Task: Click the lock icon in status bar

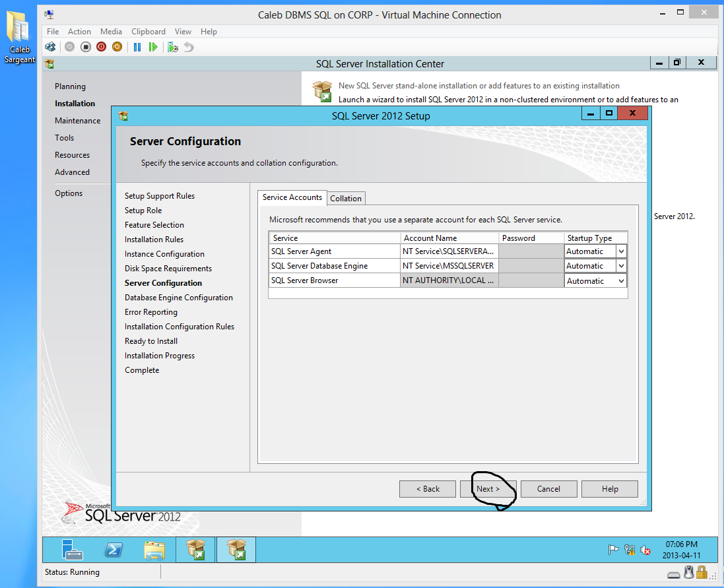Action: 702,573
